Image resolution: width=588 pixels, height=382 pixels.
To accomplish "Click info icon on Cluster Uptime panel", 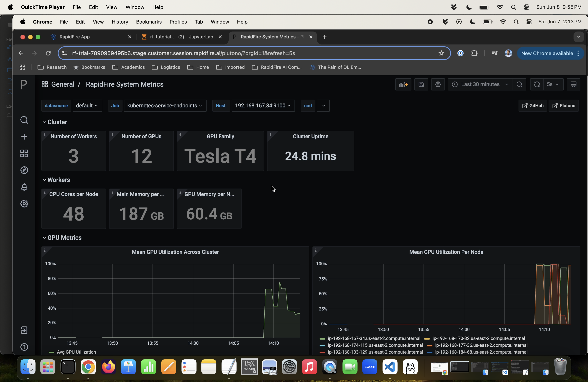I will (x=270, y=135).
